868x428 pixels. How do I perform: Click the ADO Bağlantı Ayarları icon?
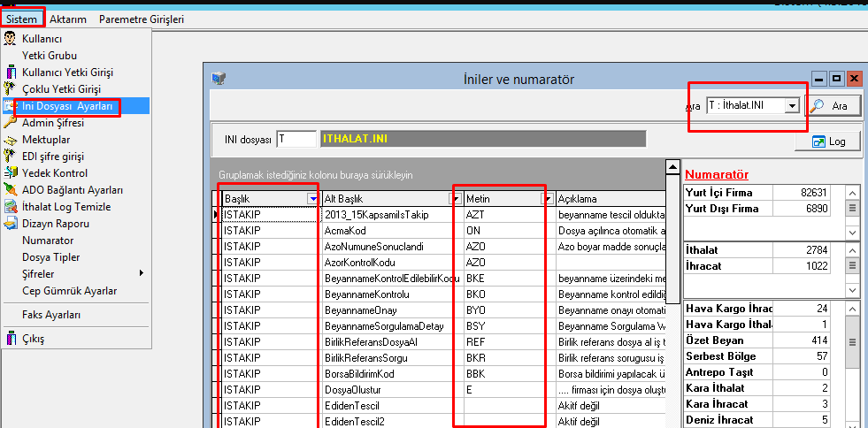click(11, 190)
